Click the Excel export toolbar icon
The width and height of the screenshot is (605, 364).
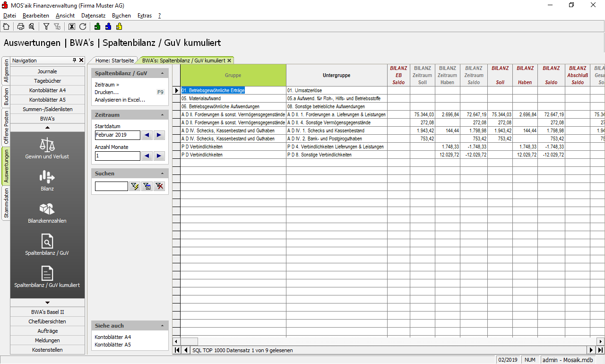72,26
